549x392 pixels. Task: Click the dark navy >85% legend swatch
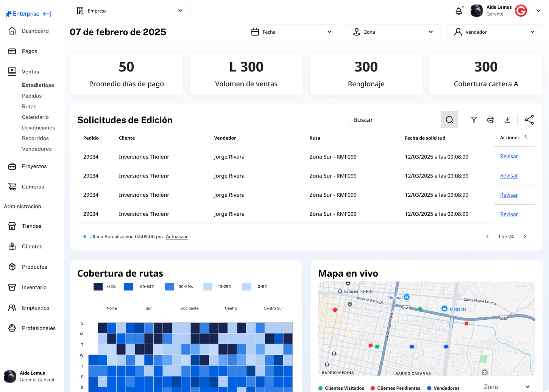click(98, 287)
